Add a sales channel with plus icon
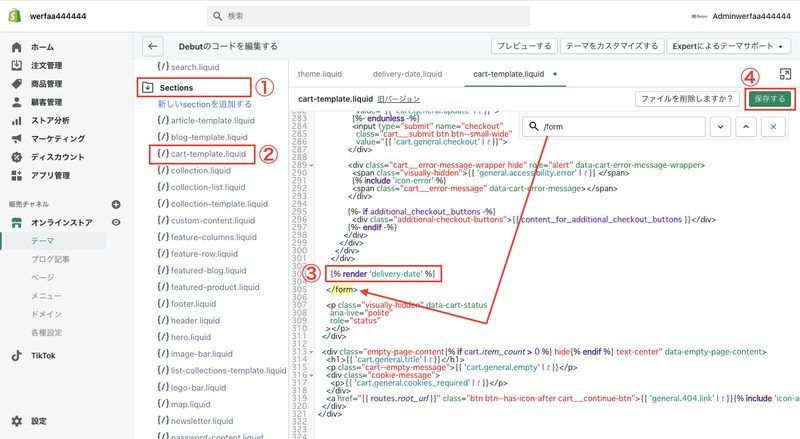 point(116,204)
